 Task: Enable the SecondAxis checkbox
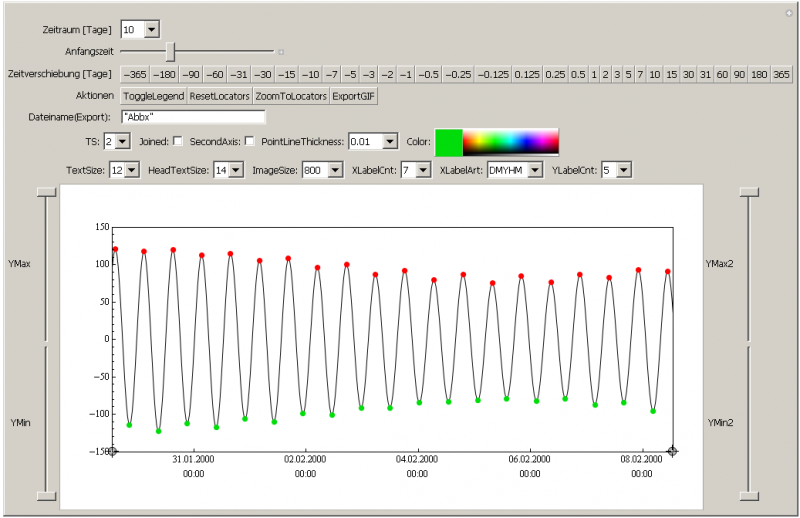click(x=249, y=141)
